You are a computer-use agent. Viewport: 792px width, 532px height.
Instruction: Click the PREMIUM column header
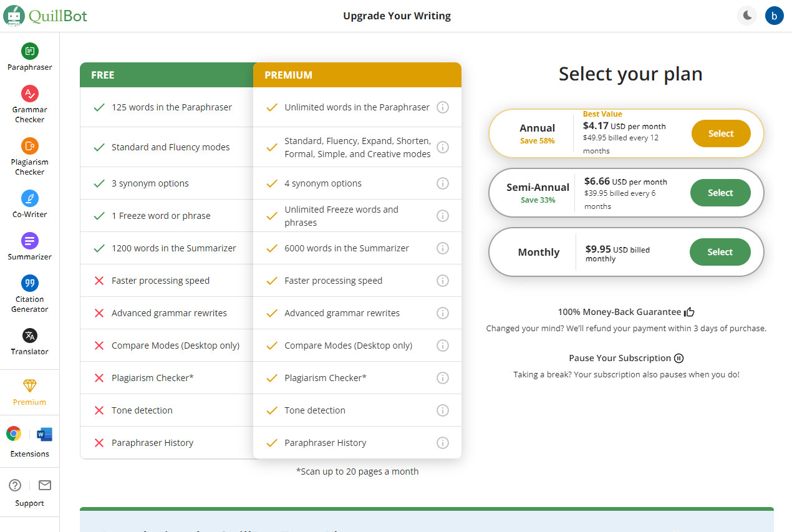[357, 75]
